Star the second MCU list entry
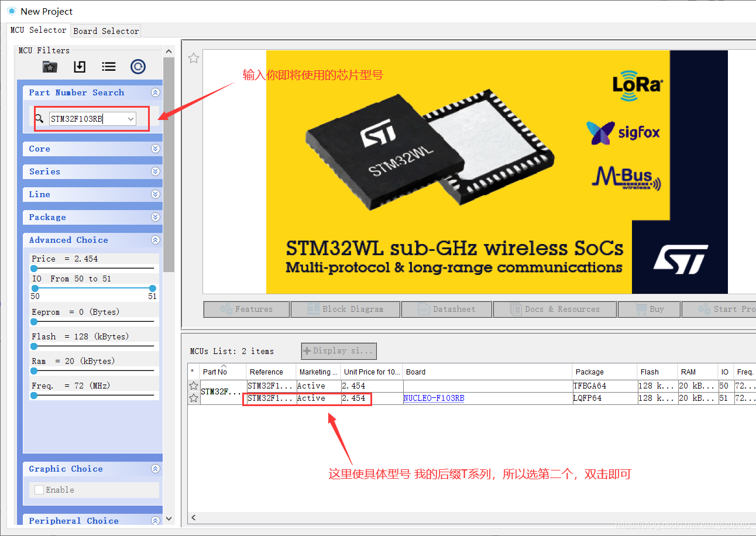 pos(193,398)
